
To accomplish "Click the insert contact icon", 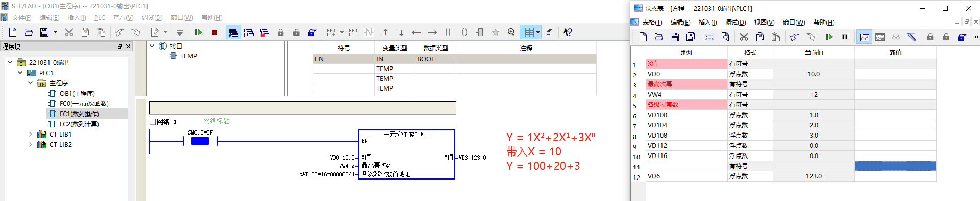I will 448,32.
